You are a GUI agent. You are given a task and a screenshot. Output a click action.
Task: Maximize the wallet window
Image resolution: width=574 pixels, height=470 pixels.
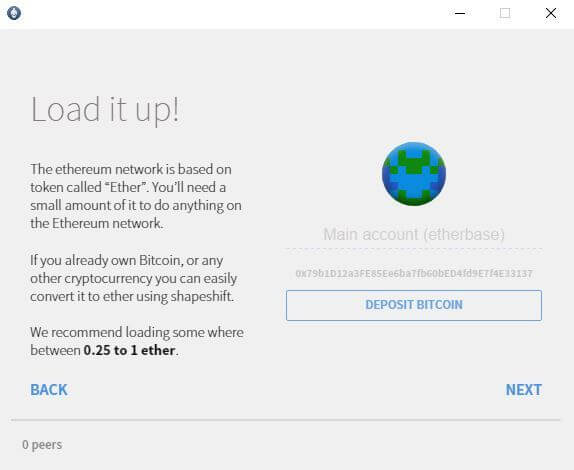[x=505, y=14]
